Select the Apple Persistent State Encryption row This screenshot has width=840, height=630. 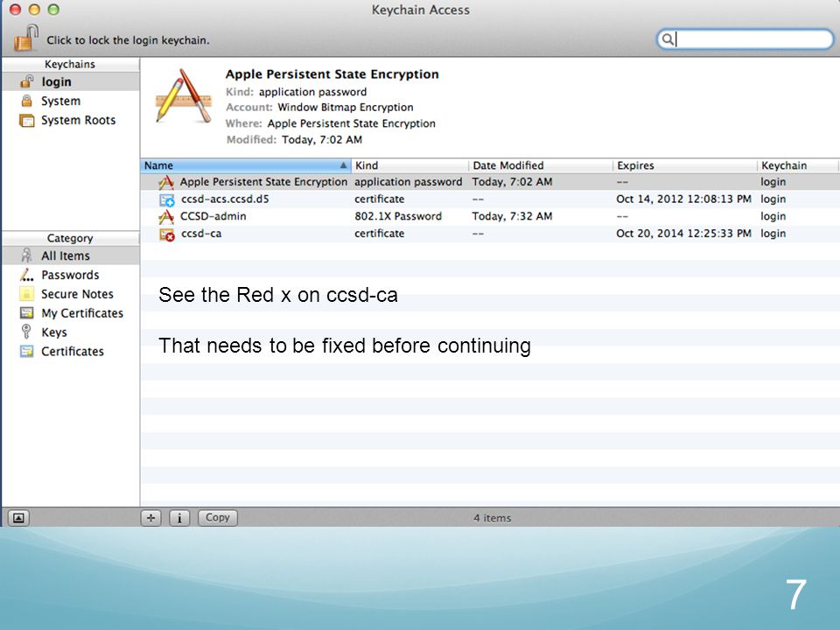pyautogui.click(x=490, y=182)
